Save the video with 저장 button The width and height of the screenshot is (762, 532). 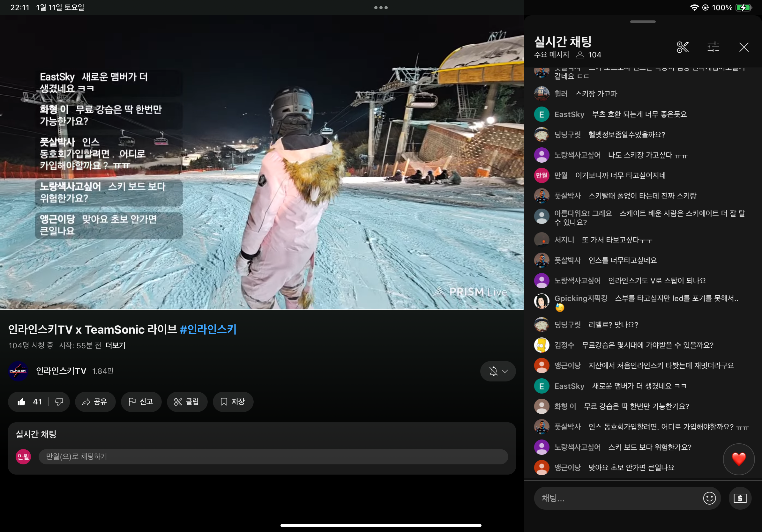coord(233,402)
